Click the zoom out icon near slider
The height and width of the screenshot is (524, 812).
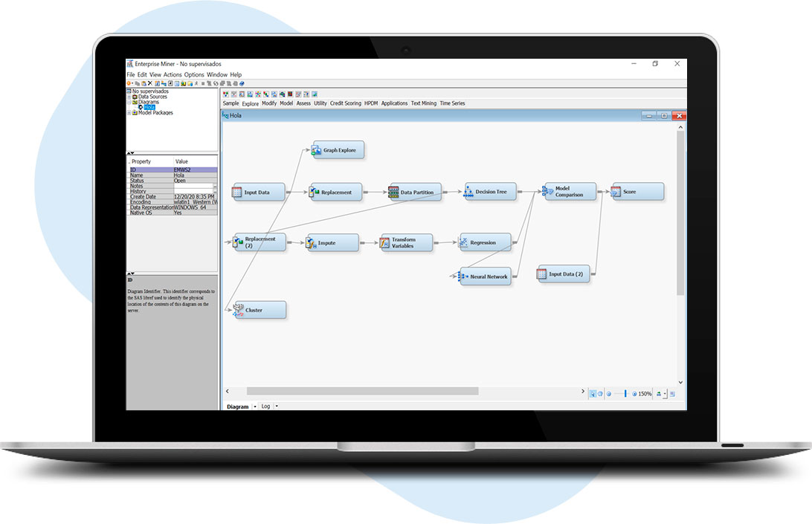click(609, 394)
